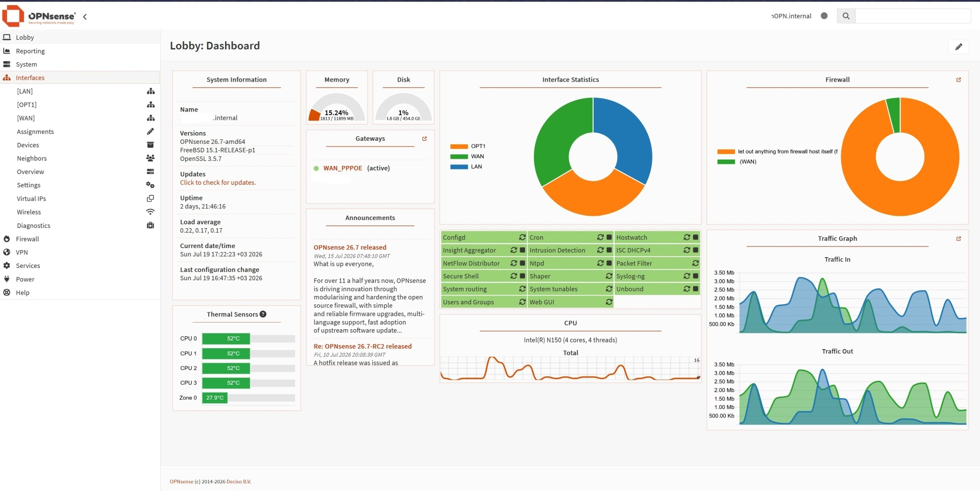This screenshot has height=491, width=980.
Task: Click the Deciso B.V. footer link
Action: click(239, 482)
